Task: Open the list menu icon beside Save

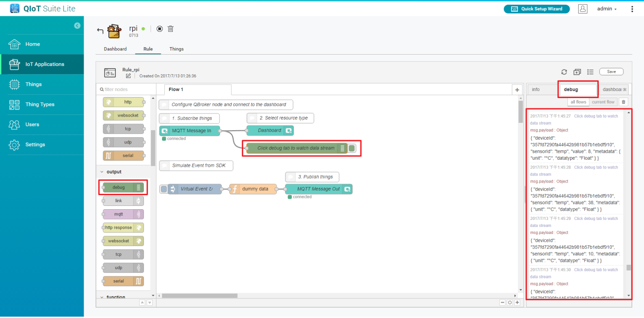Action: click(x=590, y=72)
